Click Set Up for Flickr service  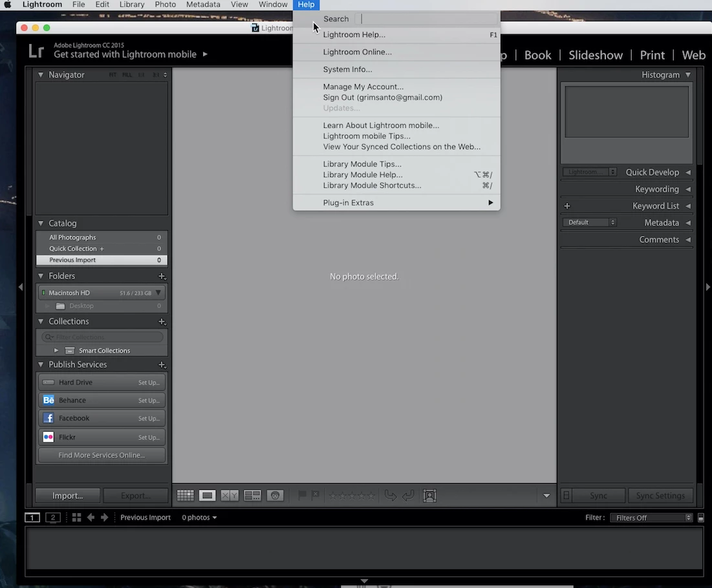pos(149,437)
